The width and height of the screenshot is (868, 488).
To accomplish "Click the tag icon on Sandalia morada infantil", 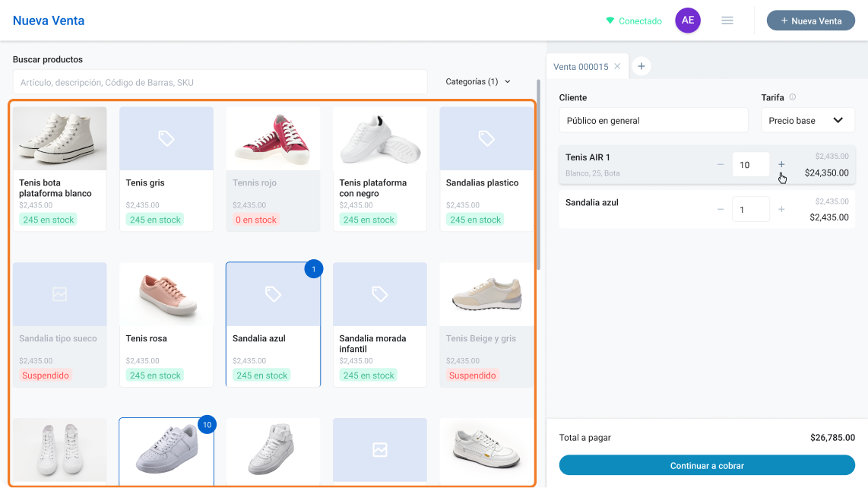I will pyautogui.click(x=380, y=294).
